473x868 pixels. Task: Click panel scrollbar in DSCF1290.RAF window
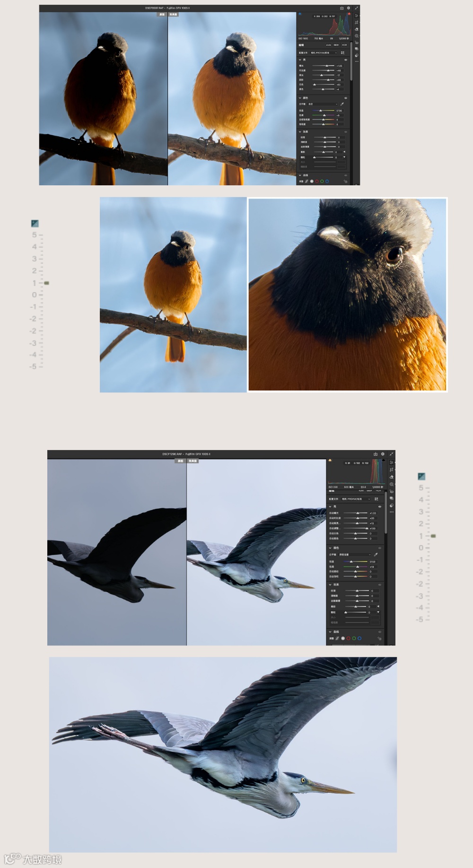click(x=386, y=512)
